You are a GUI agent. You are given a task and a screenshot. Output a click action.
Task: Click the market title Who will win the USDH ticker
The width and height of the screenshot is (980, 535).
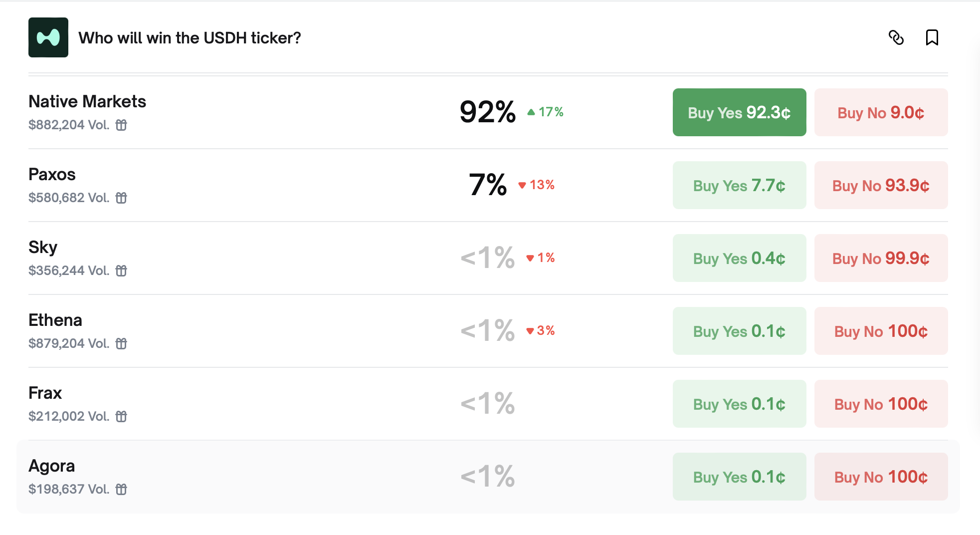pos(191,37)
